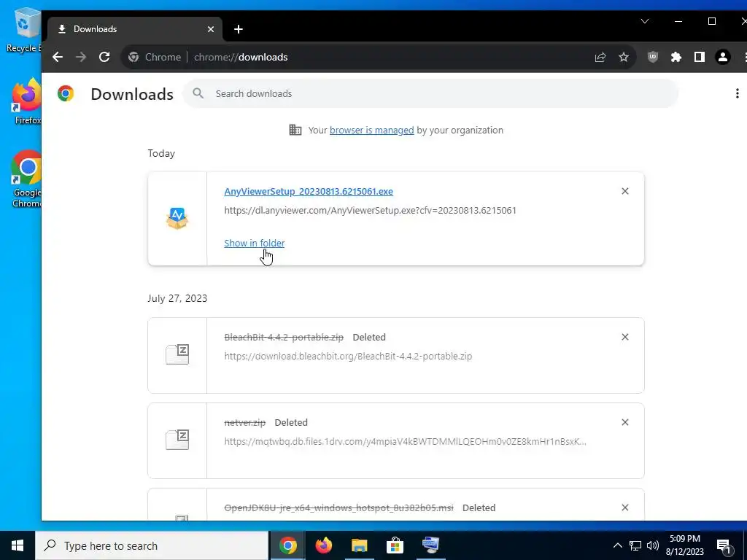Click the Search downloads field
Viewport: 747px width, 560px height.
coord(430,94)
